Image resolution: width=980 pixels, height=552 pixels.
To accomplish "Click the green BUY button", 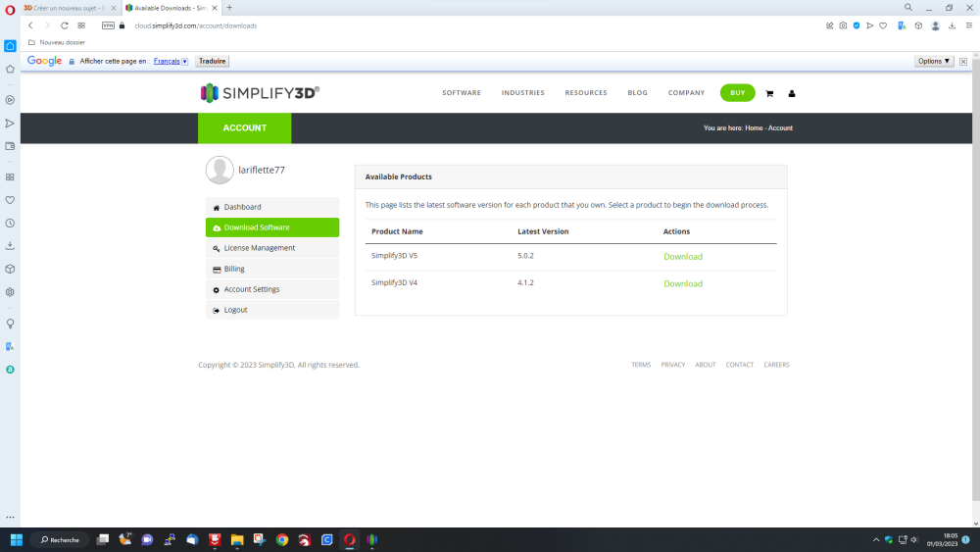I will [x=738, y=92].
